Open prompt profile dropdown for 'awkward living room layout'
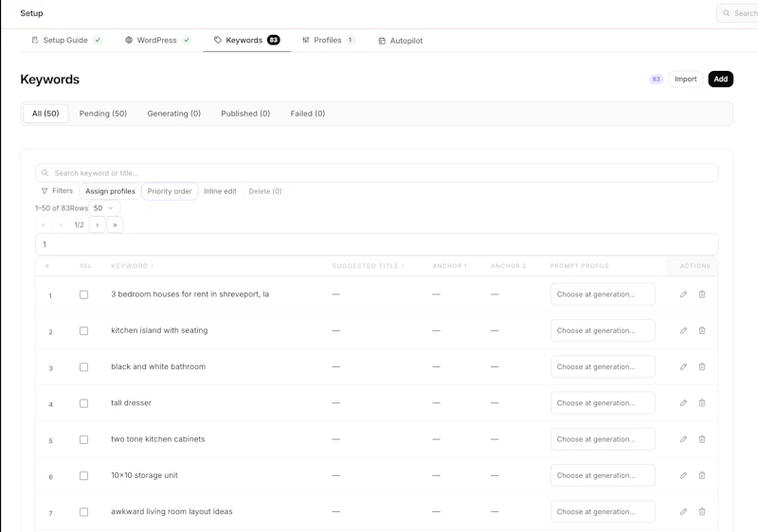This screenshot has height=532, width=758. (x=603, y=511)
